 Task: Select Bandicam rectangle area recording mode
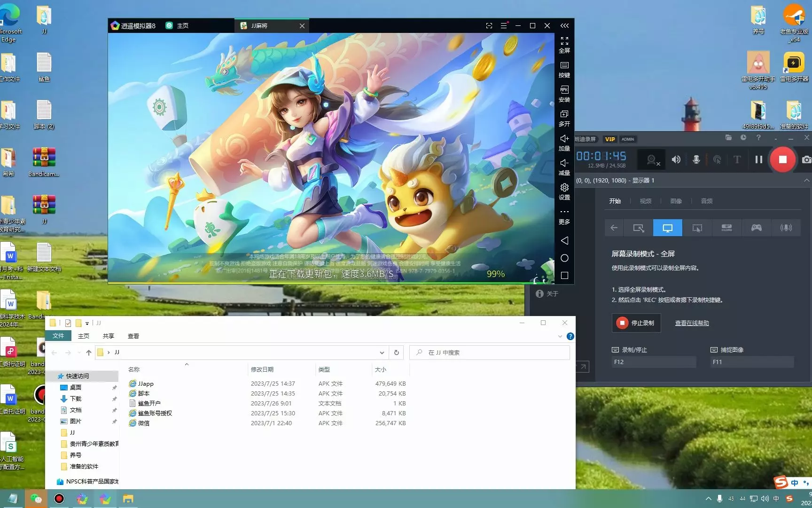pyautogui.click(x=638, y=228)
